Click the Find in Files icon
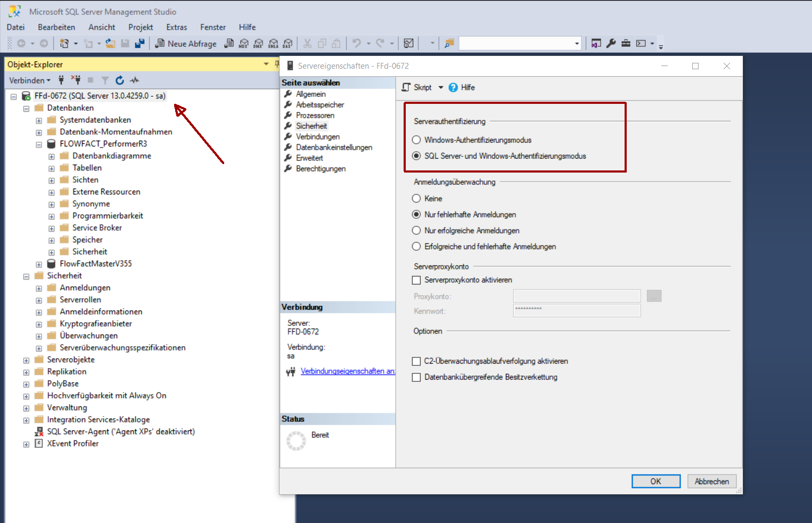 (x=449, y=44)
